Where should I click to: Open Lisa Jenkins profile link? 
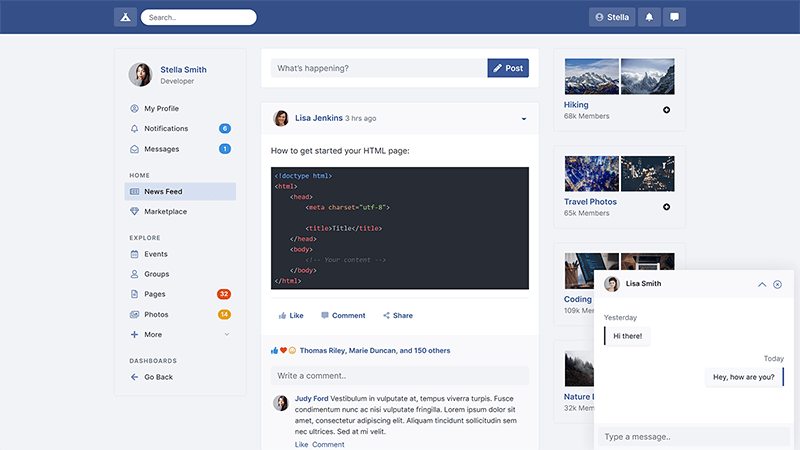coord(318,118)
